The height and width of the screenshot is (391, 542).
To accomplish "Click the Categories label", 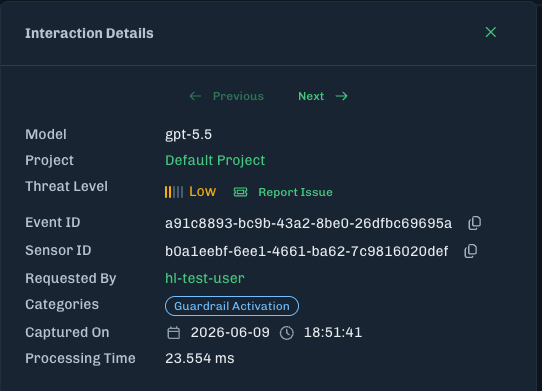I will click(62, 305).
